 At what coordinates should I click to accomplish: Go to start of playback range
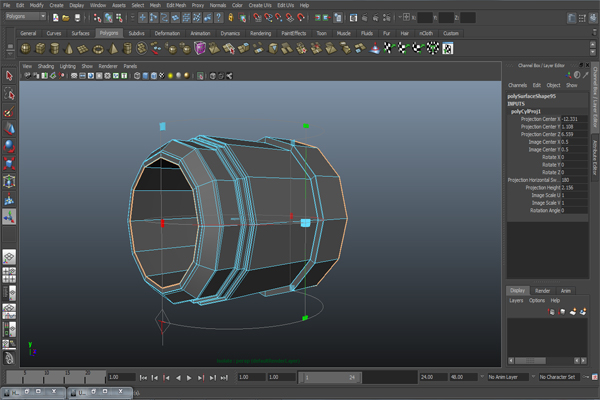pyautogui.click(x=143, y=378)
